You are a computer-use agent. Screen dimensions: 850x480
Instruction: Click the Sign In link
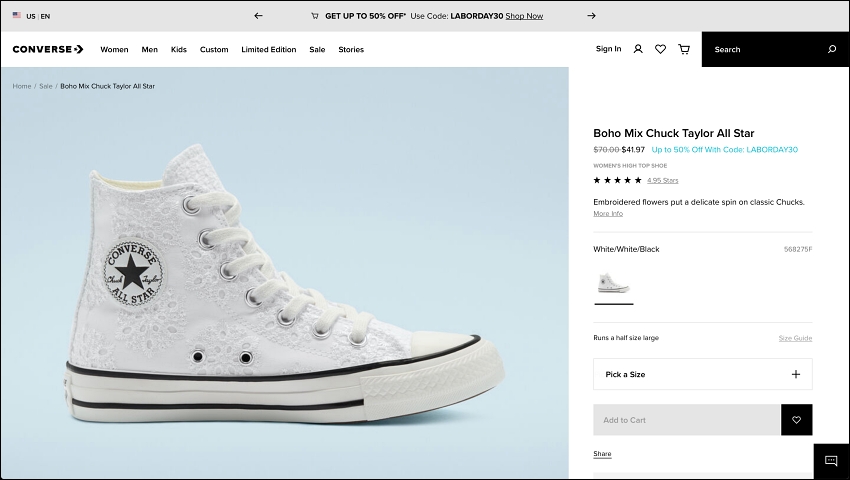(608, 49)
